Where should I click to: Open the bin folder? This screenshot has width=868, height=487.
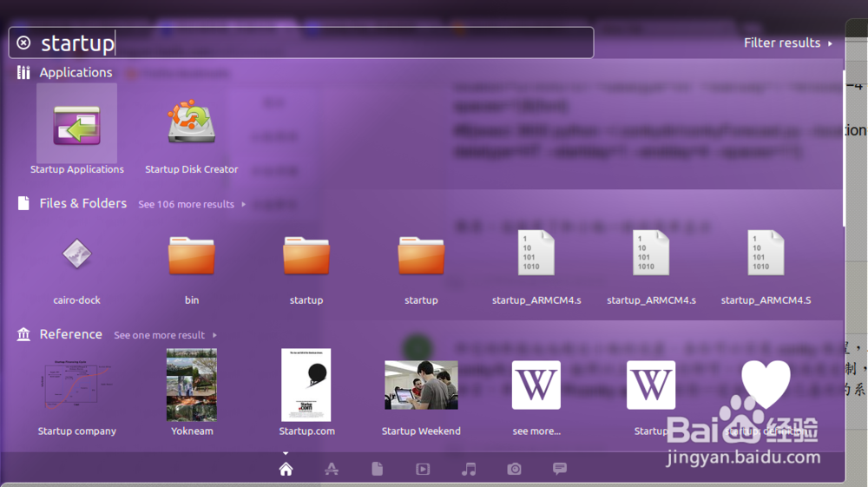pos(192,271)
